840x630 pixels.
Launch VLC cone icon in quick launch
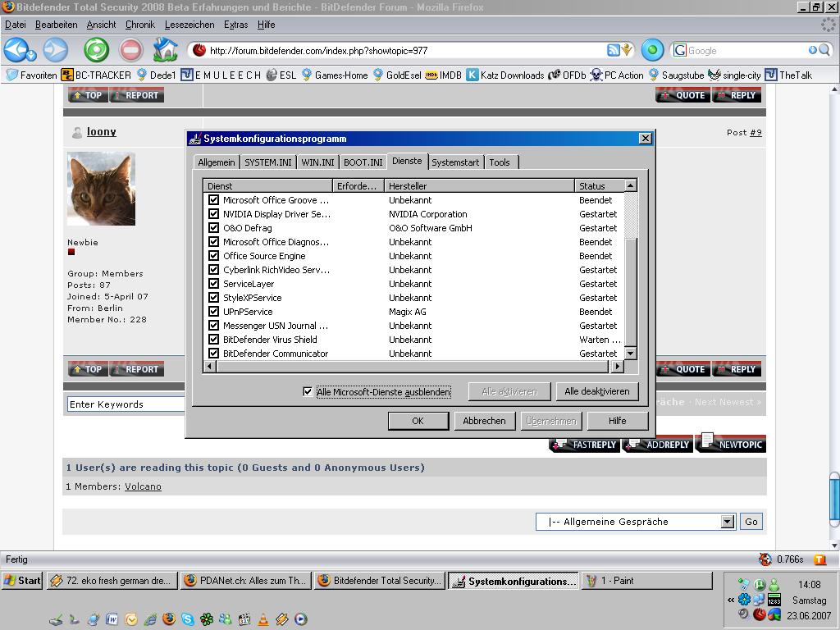(x=263, y=619)
